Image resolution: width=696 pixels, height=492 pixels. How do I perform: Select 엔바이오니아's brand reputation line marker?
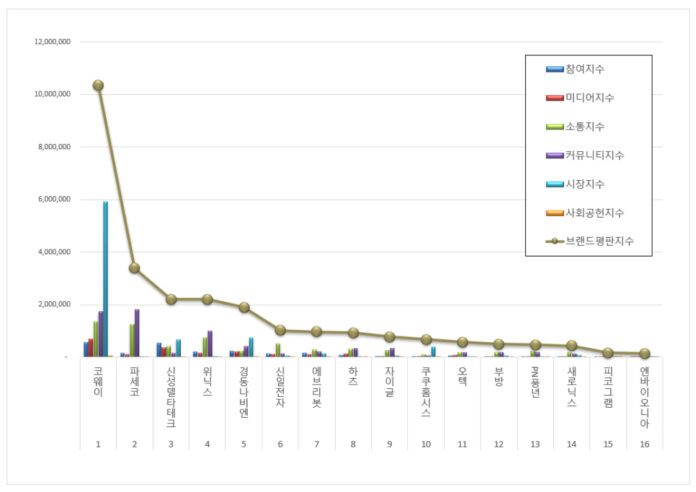tap(645, 353)
